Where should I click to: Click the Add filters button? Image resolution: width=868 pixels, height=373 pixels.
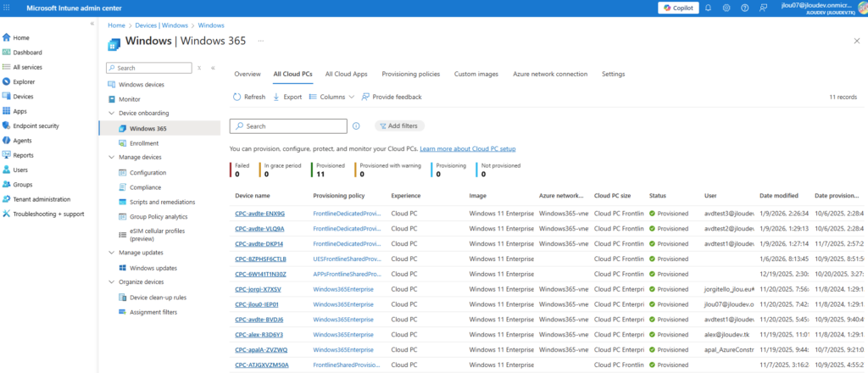398,125
